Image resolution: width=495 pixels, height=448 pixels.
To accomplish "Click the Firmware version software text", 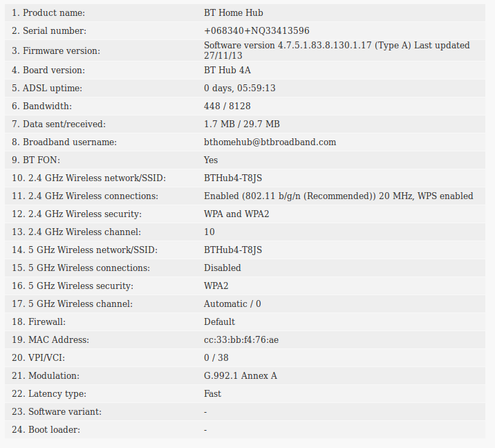I will 337,50.
